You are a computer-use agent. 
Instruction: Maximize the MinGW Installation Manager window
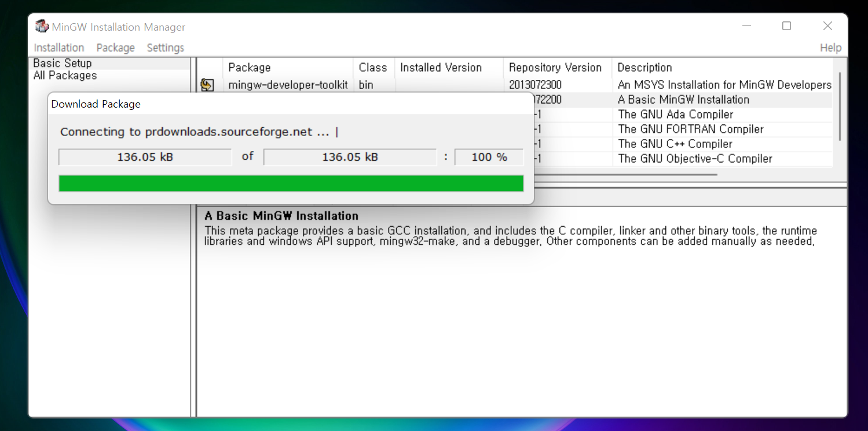pos(786,26)
